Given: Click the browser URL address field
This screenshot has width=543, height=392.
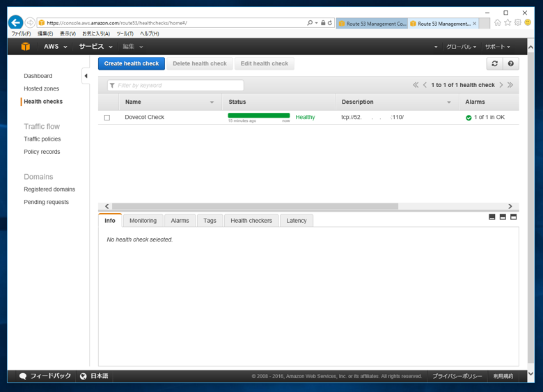Looking at the screenshot, I should pos(171,23).
